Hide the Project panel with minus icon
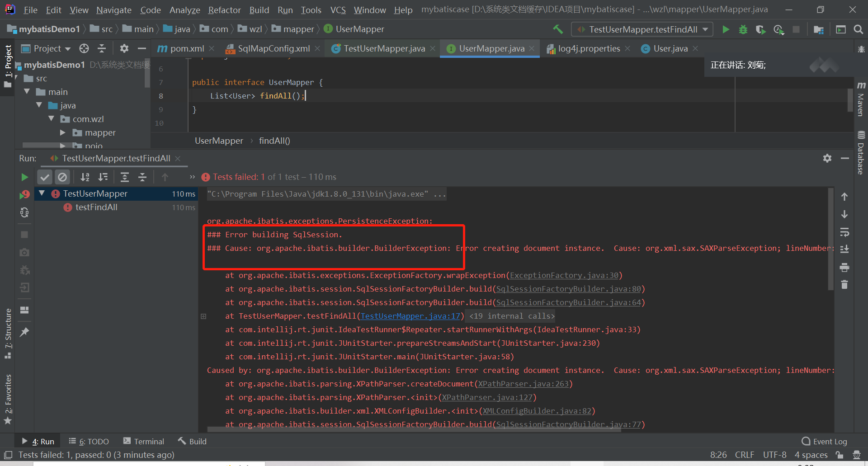This screenshot has height=466, width=868. [142, 48]
